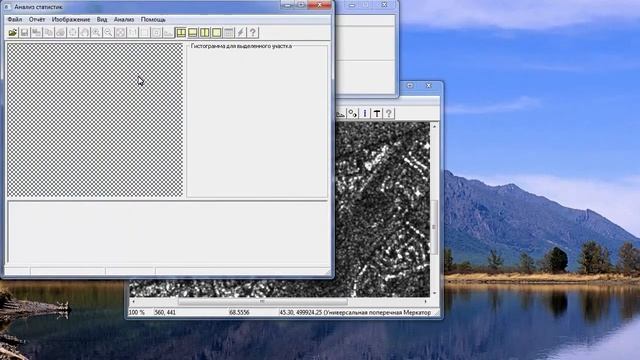Open the Помощь menu

click(x=153, y=20)
